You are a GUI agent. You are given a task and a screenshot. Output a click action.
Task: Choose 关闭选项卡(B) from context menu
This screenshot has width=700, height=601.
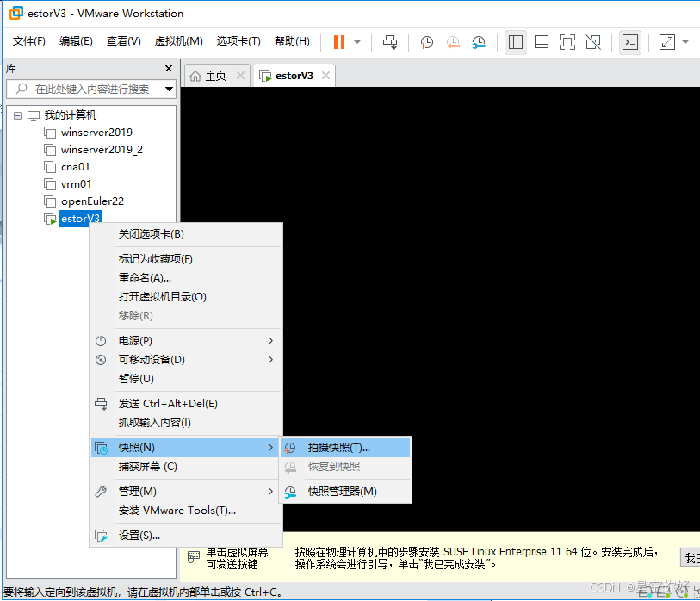tap(186, 234)
